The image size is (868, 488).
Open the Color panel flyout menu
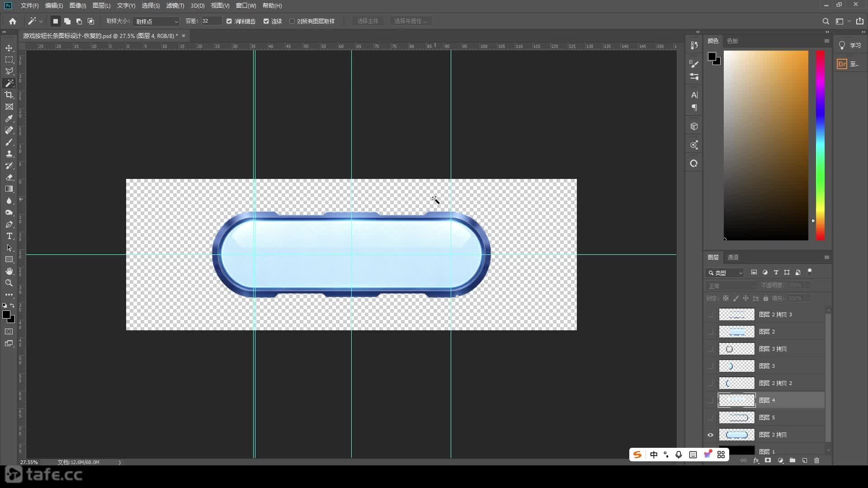point(827,41)
